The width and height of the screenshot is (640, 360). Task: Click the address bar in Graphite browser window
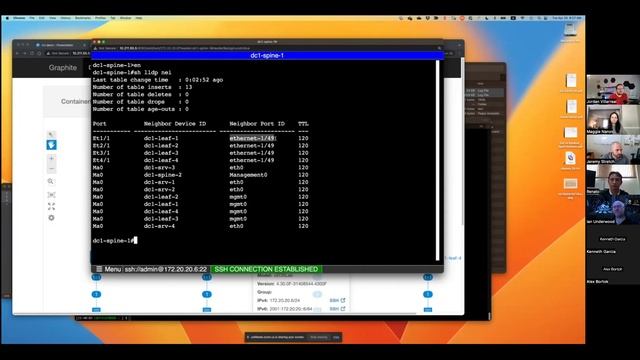point(67,53)
